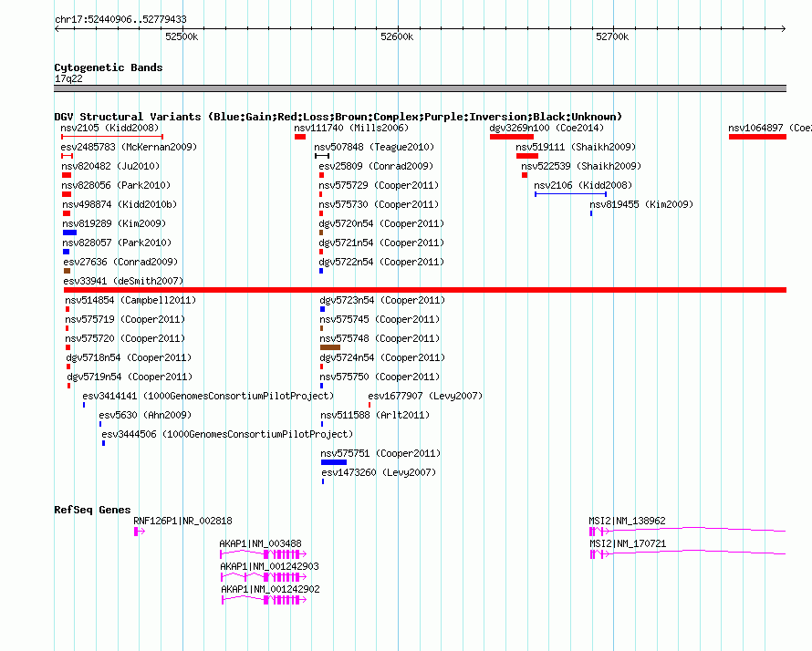Select nsv575720 (Cooper2011) label

tap(125, 338)
